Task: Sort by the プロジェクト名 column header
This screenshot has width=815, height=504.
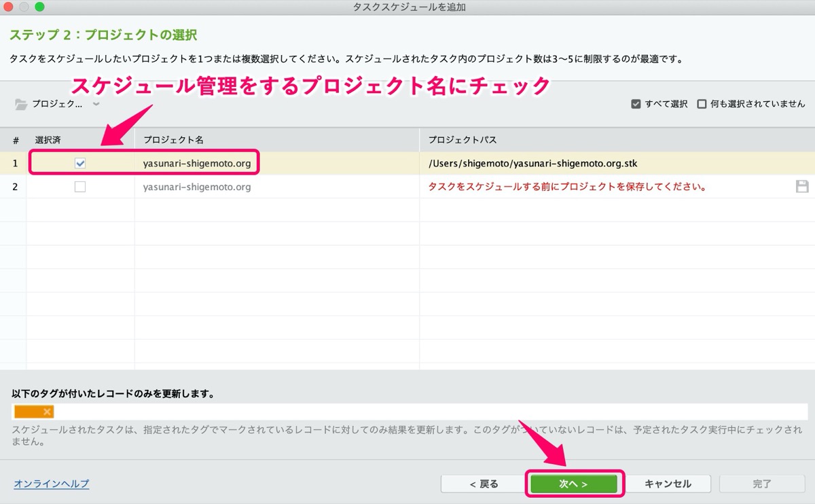Action: click(x=276, y=140)
